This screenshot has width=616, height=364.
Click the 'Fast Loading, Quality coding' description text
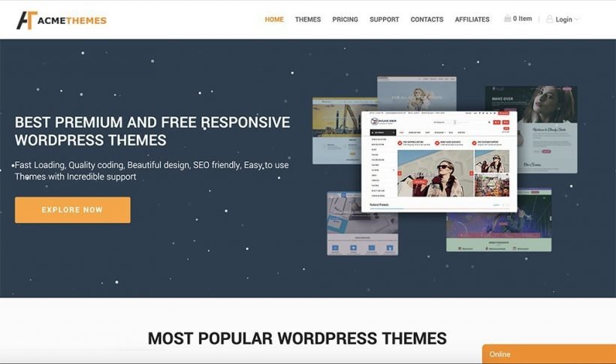pyautogui.click(x=152, y=171)
